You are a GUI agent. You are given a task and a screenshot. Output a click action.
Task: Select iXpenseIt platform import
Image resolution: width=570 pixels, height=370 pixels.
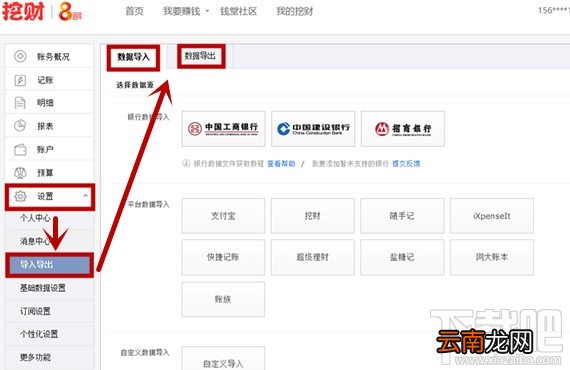click(492, 216)
